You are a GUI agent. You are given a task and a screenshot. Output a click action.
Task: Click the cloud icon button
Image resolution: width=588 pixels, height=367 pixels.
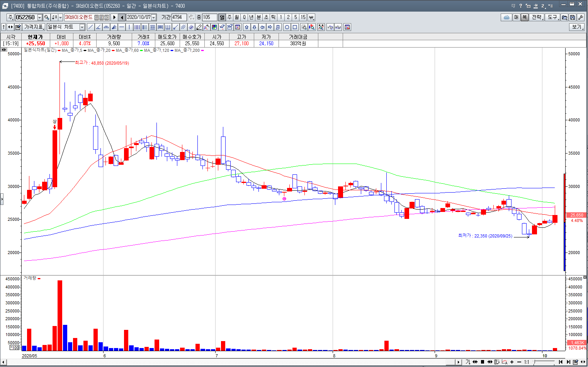click(506, 17)
